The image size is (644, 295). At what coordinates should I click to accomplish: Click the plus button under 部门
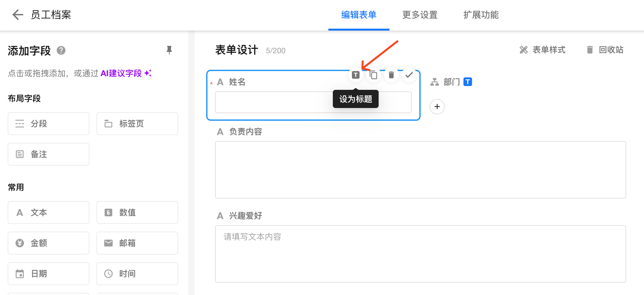click(x=437, y=107)
